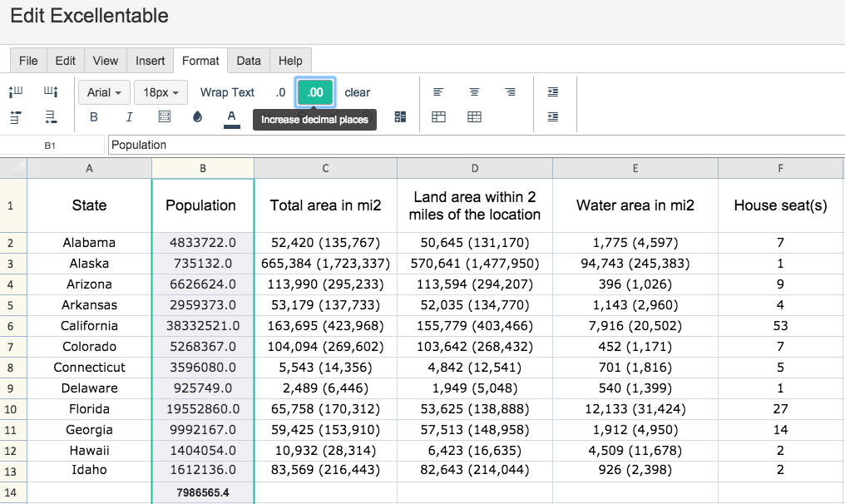Image resolution: width=845 pixels, height=504 pixels.
Task: Click the insert column right icon
Action: [x=51, y=92]
